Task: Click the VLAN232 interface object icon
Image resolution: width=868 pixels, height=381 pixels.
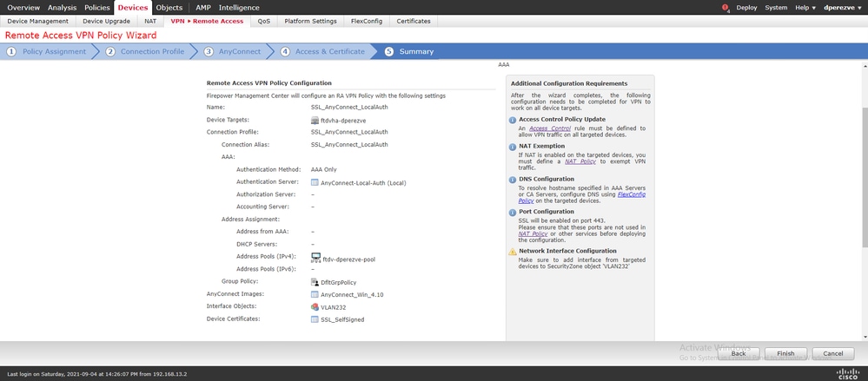Action: point(315,307)
